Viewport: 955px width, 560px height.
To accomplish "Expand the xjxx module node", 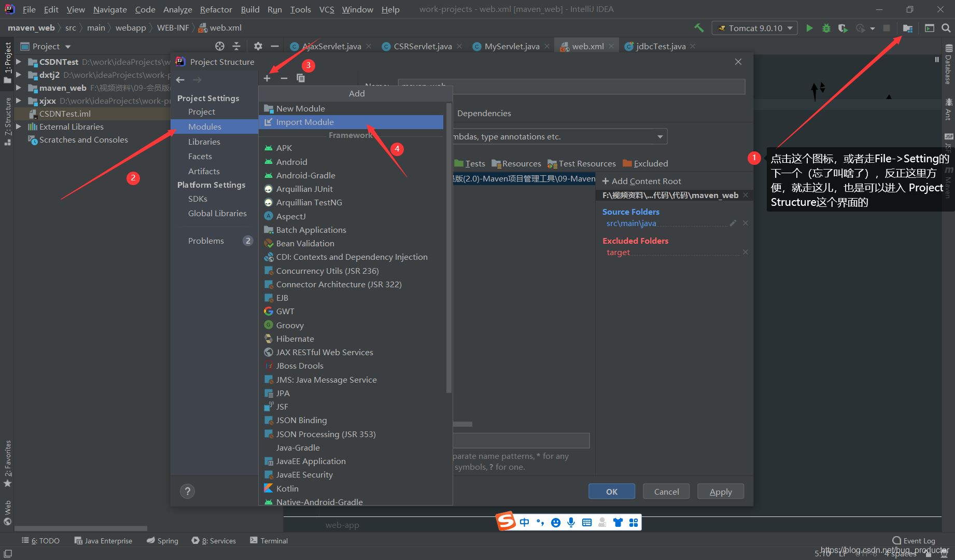I will (19, 101).
